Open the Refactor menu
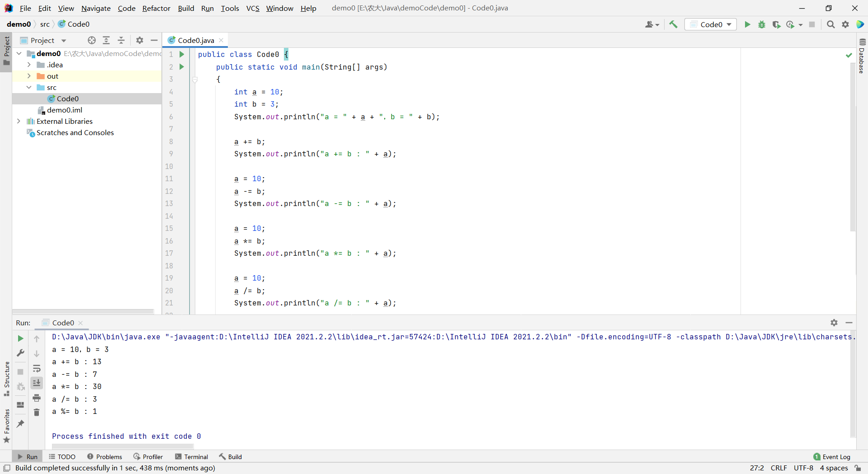The width and height of the screenshot is (868, 474). pos(156,8)
